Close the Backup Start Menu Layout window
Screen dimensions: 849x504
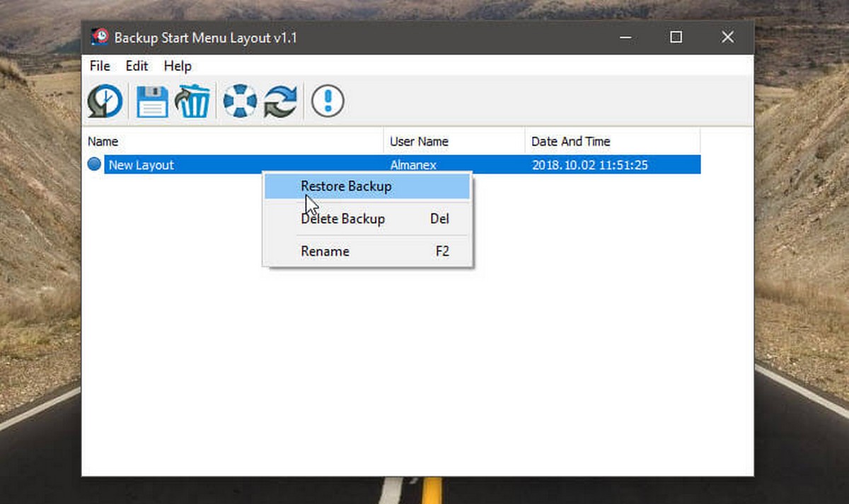click(x=728, y=37)
